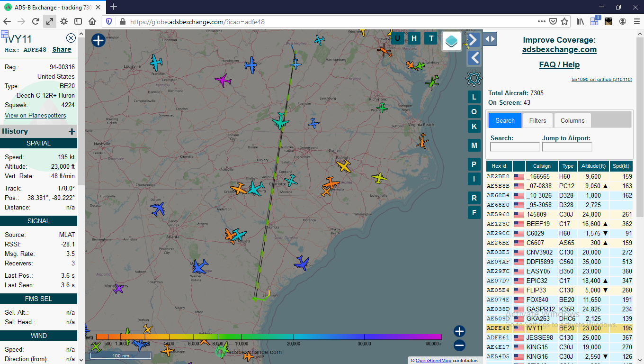The height and width of the screenshot is (364, 644).
Task: Save page to Pocket icon
Action: tap(553, 21)
